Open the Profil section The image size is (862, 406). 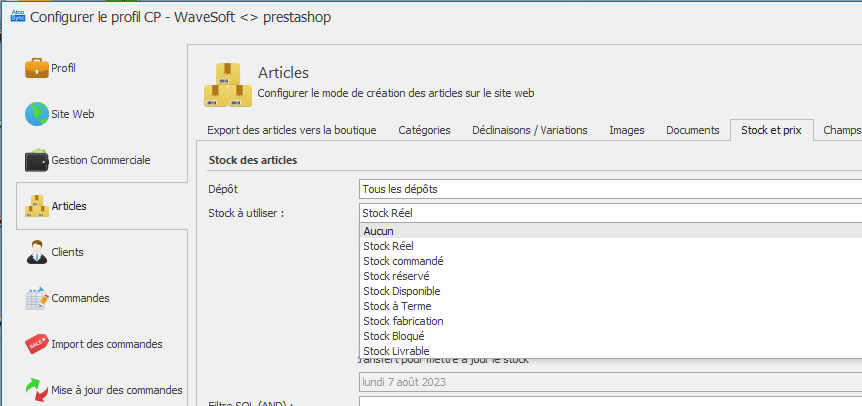[x=63, y=68]
